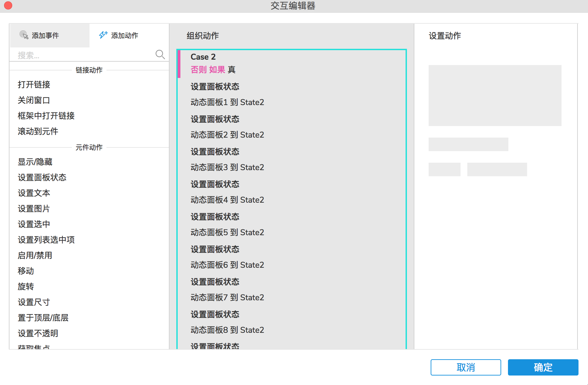This screenshot has width=588, height=385.
Task: Choose the 设置尺寸 action
Action: [34, 302]
